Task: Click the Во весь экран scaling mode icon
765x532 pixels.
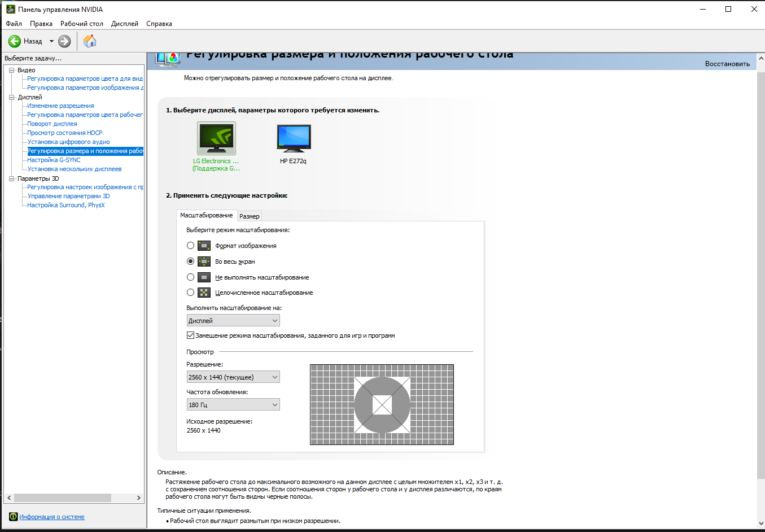Action: point(204,261)
